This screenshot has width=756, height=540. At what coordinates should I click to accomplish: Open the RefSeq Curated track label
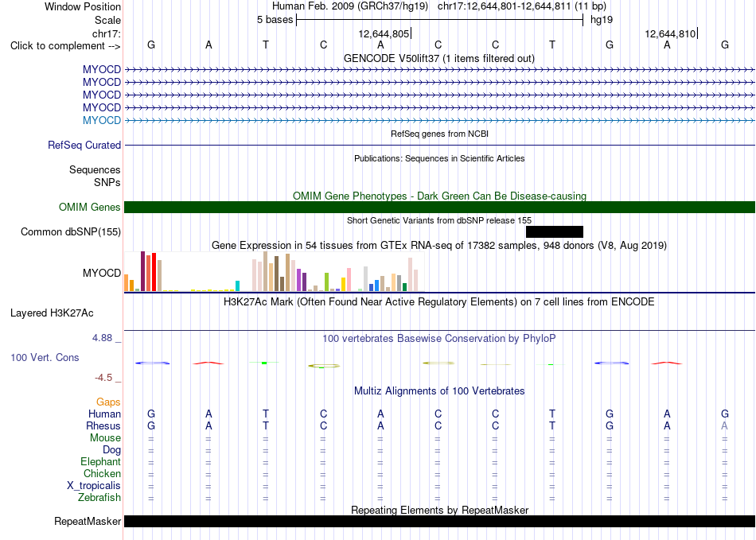click(84, 145)
